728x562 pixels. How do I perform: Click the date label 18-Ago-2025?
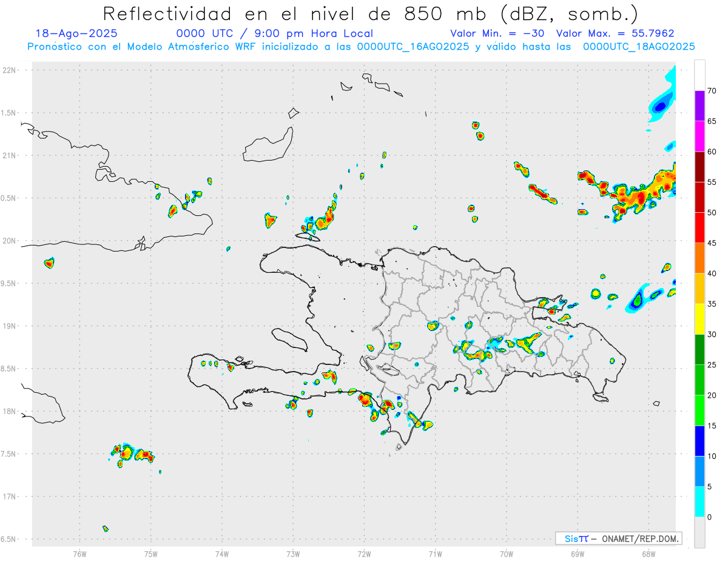(76, 33)
